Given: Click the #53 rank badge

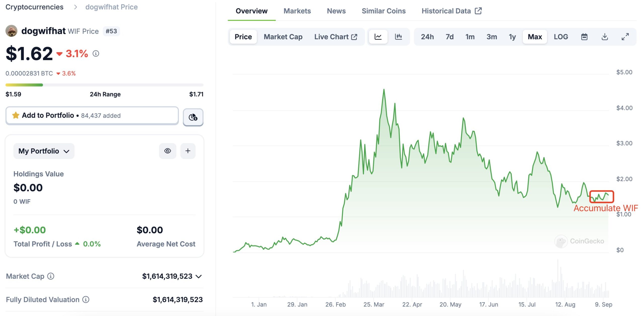Looking at the screenshot, I should click(x=111, y=31).
